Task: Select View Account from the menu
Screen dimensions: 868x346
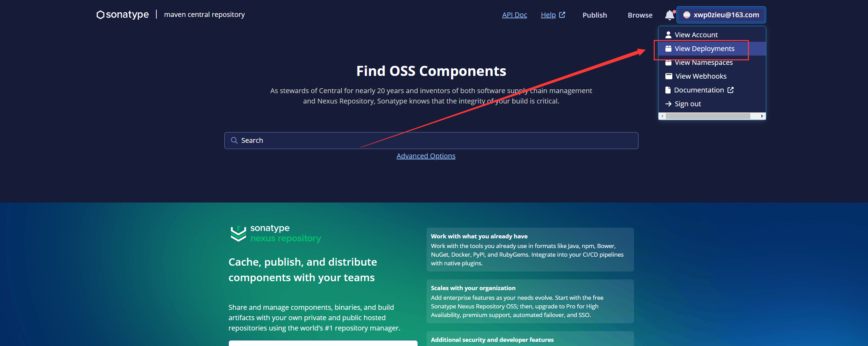Action: pyautogui.click(x=712, y=35)
